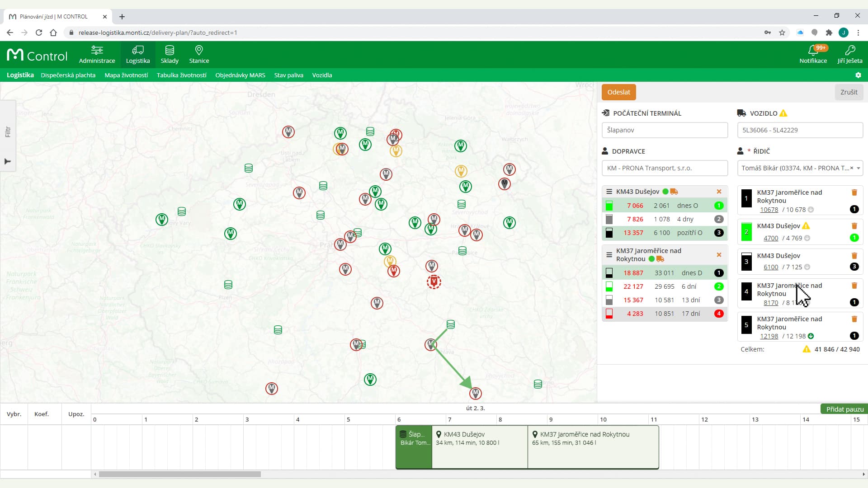868x488 pixels.
Task: Open Mapa životností tab
Action: tap(126, 75)
